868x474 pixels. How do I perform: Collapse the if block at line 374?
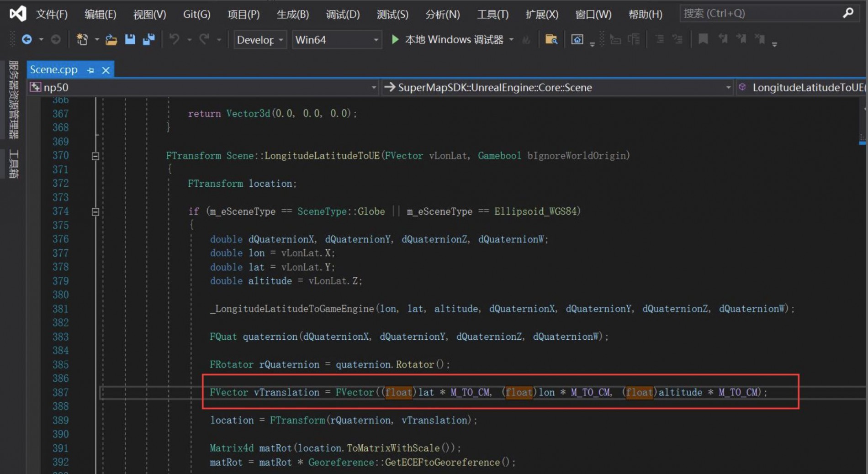click(95, 212)
